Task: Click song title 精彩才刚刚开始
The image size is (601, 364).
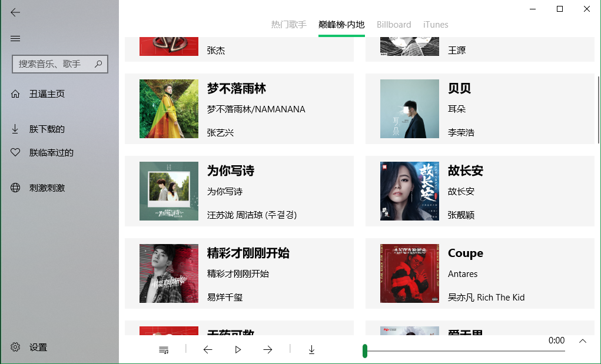Action: [x=248, y=253]
